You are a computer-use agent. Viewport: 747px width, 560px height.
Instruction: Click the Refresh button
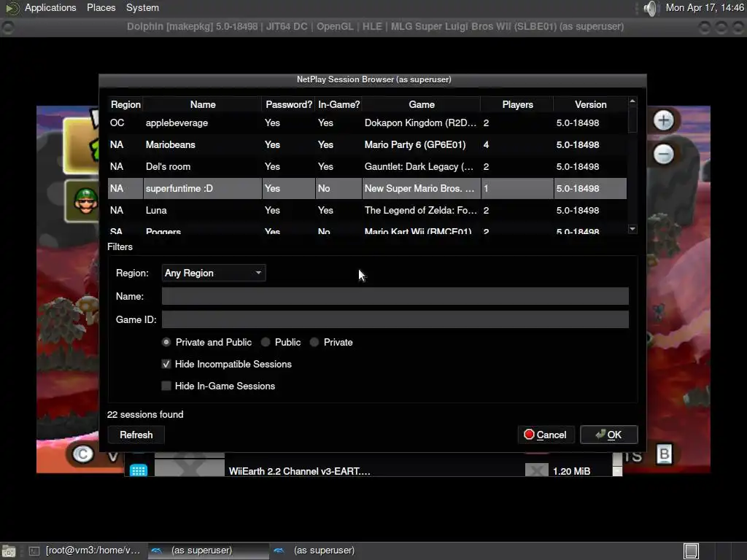pos(136,435)
